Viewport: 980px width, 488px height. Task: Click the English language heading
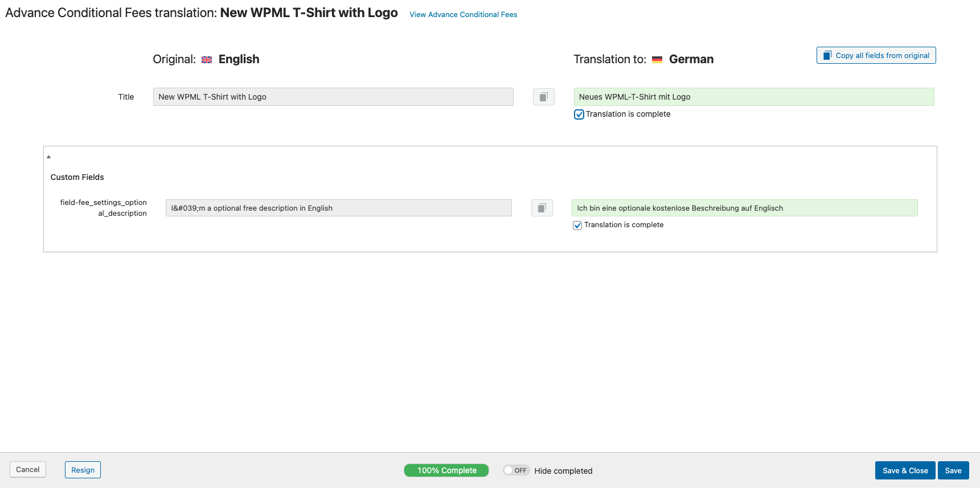click(x=239, y=59)
